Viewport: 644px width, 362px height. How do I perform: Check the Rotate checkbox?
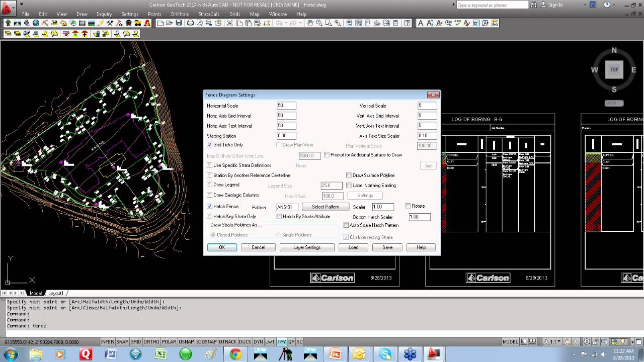pos(408,206)
